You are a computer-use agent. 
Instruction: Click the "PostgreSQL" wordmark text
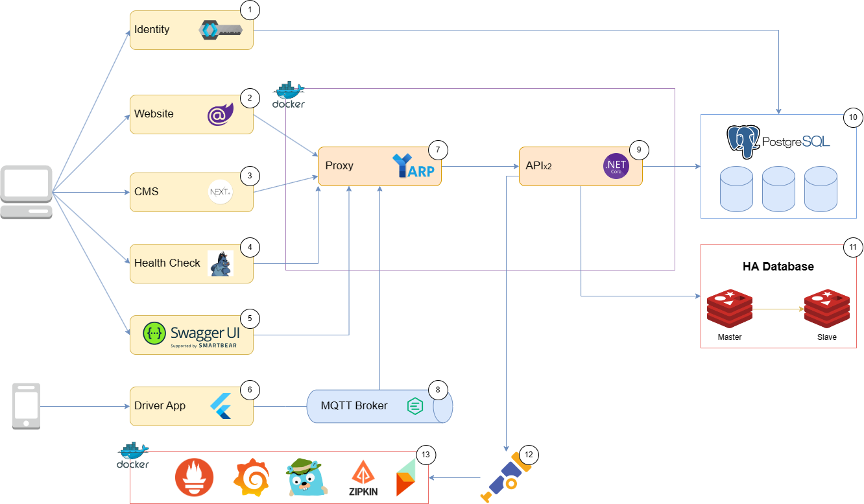tap(795, 141)
